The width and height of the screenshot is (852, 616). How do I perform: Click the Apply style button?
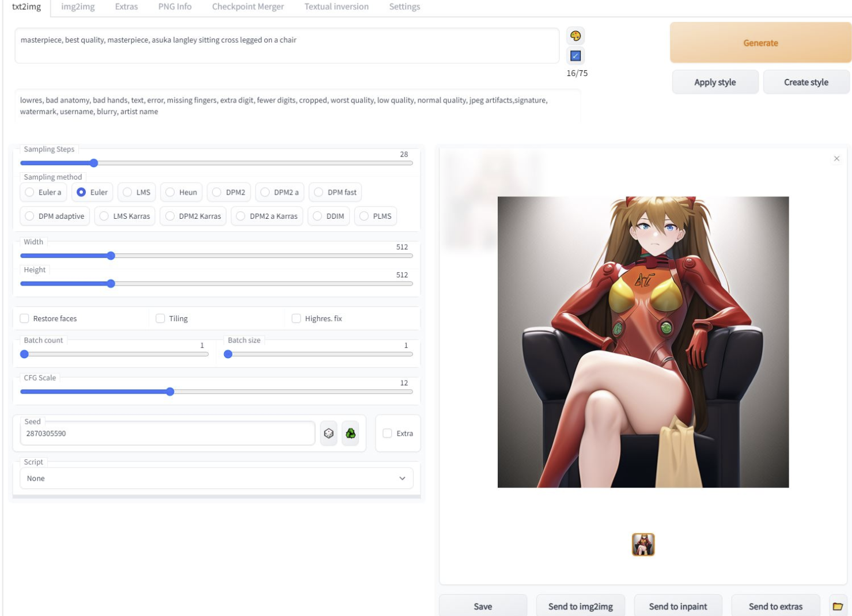(x=715, y=82)
